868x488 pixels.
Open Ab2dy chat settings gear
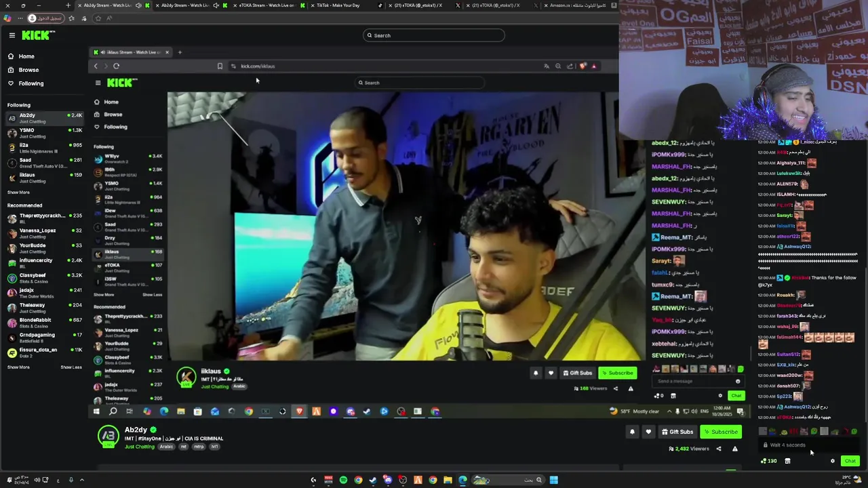(833, 461)
